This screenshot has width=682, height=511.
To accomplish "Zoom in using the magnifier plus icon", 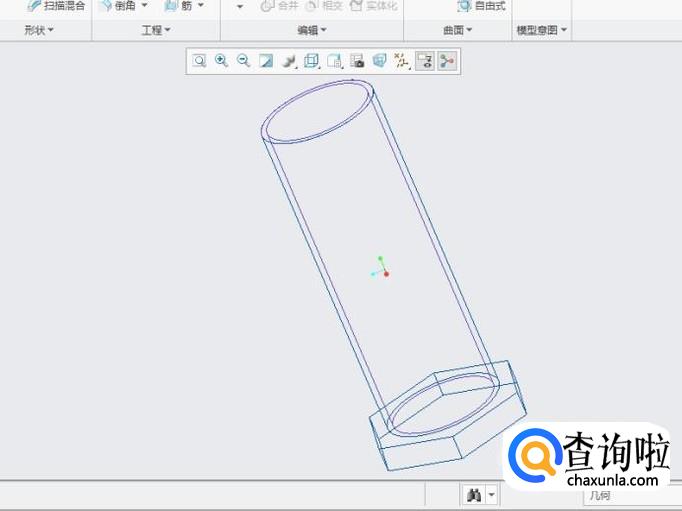I will (x=222, y=61).
